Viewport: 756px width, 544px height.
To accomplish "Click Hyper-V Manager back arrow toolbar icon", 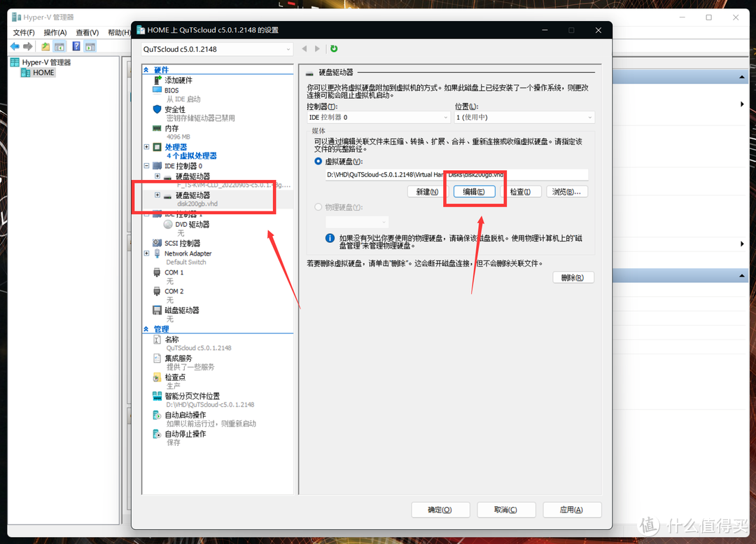I will click(15, 46).
